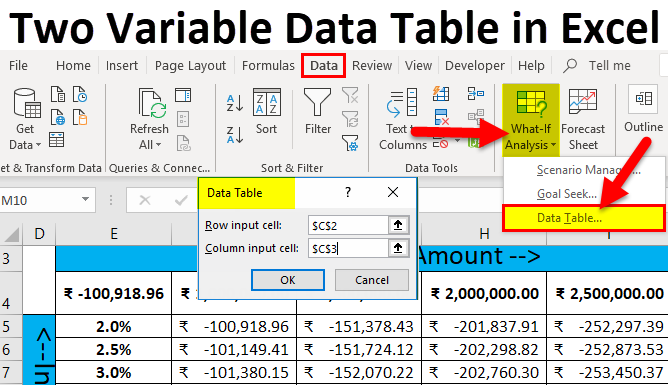Sort Z to A descending
This screenshot has width=668, height=385.
[x=235, y=135]
